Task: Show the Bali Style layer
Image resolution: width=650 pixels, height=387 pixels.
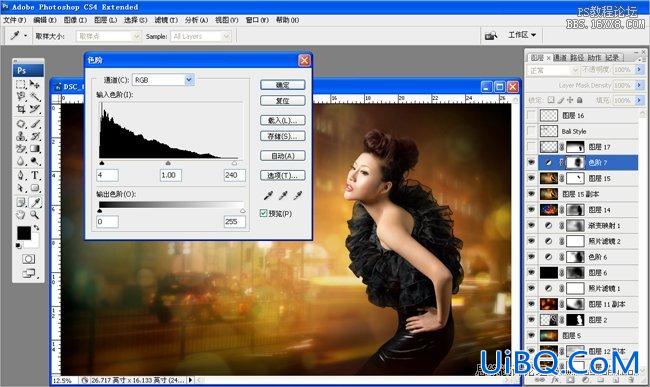Action: click(x=531, y=131)
